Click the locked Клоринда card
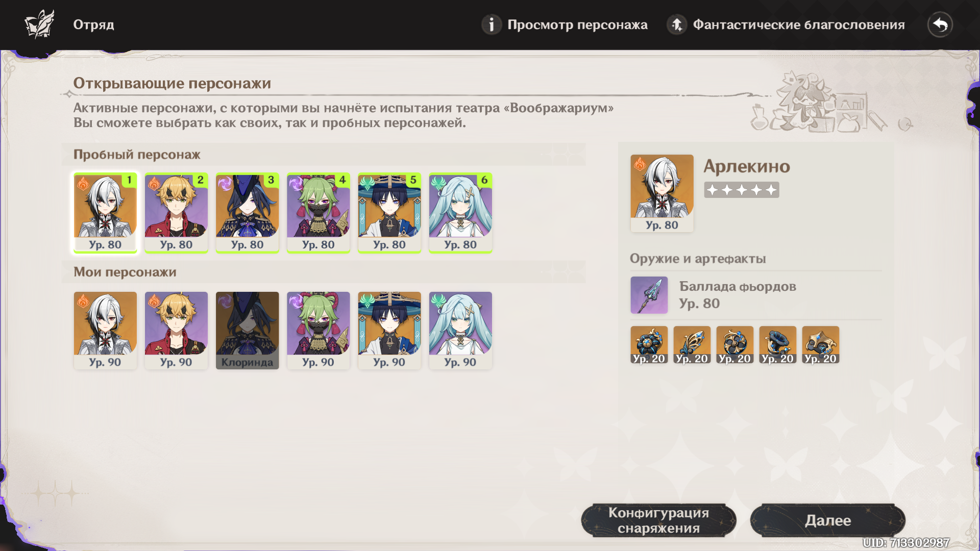Viewport: 980px width, 551px height. coord(247,331)
